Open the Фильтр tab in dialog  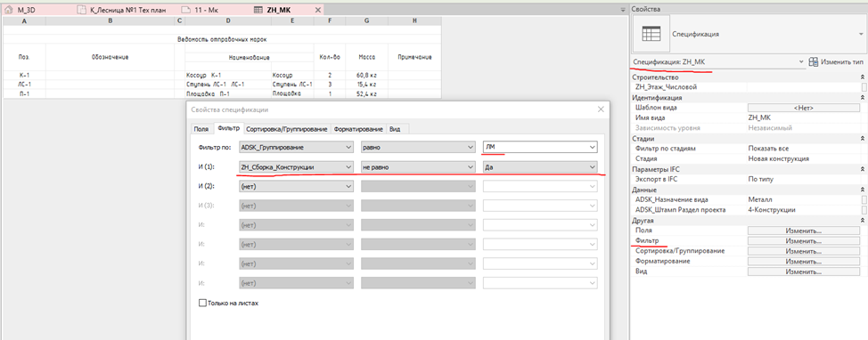click(x=229, y=128)
